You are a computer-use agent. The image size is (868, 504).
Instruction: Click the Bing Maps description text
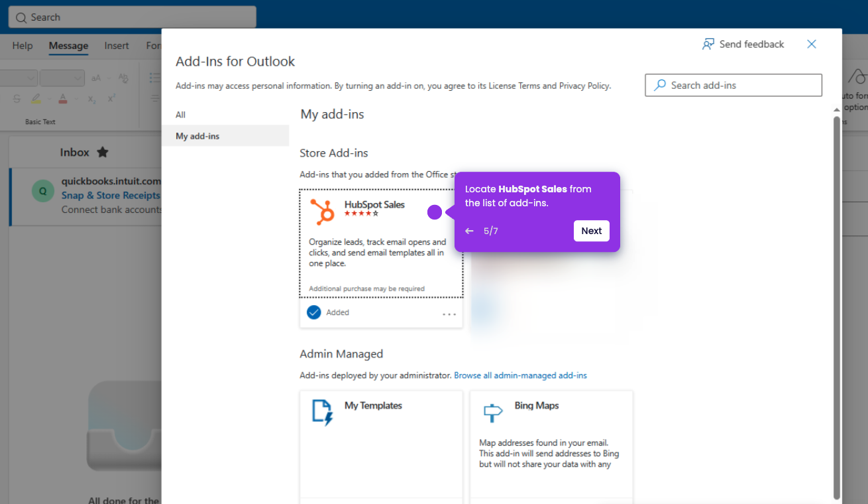pyautogui.click(x=549, y=454)
